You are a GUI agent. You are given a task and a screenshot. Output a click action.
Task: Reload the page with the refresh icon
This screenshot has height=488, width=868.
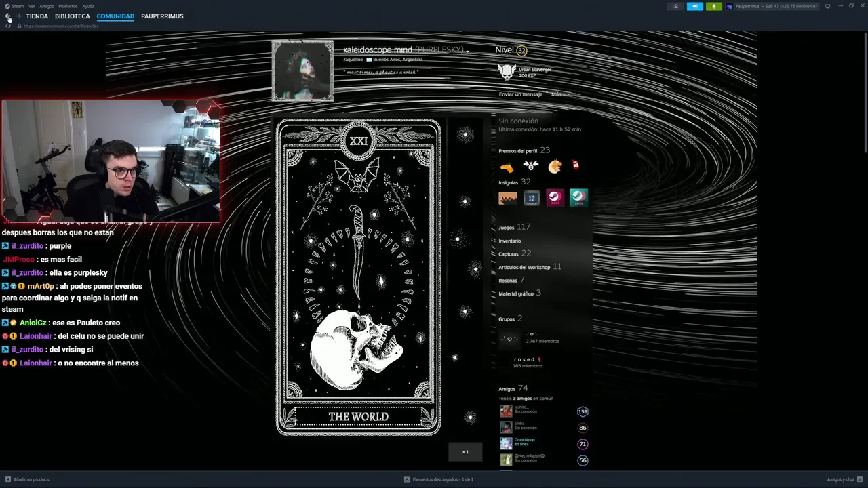(x=8, y=26)
